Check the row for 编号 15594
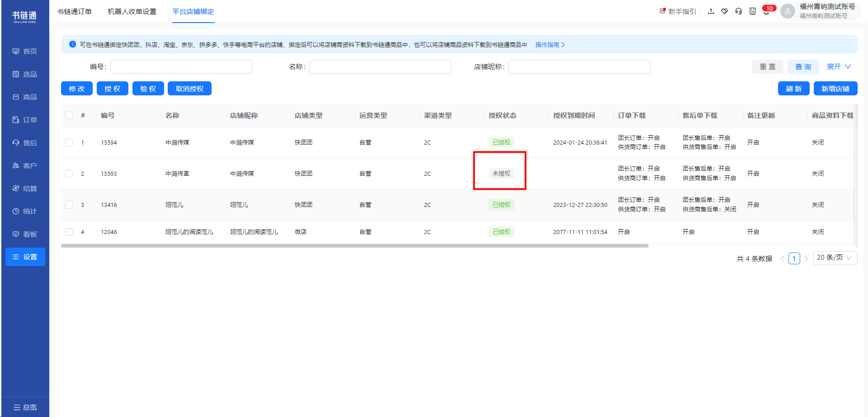This screenshot has width=868, height=417. tap(69, 142)
